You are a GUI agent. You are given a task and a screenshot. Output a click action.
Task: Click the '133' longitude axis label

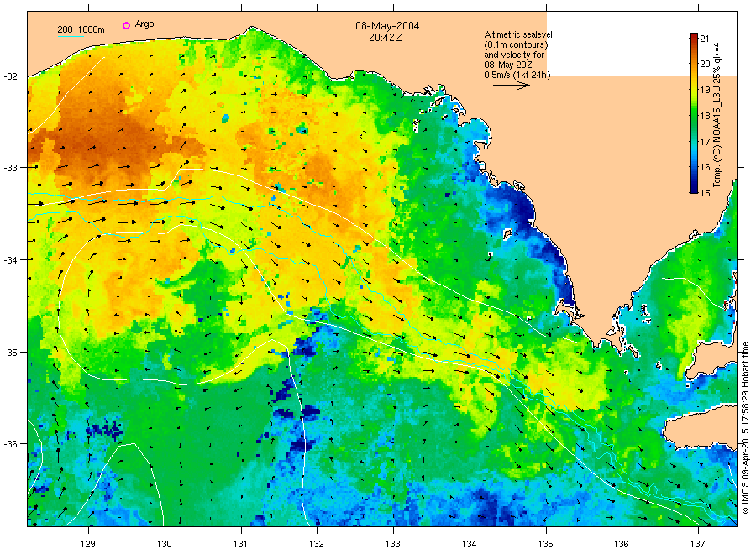coord(393,544)
